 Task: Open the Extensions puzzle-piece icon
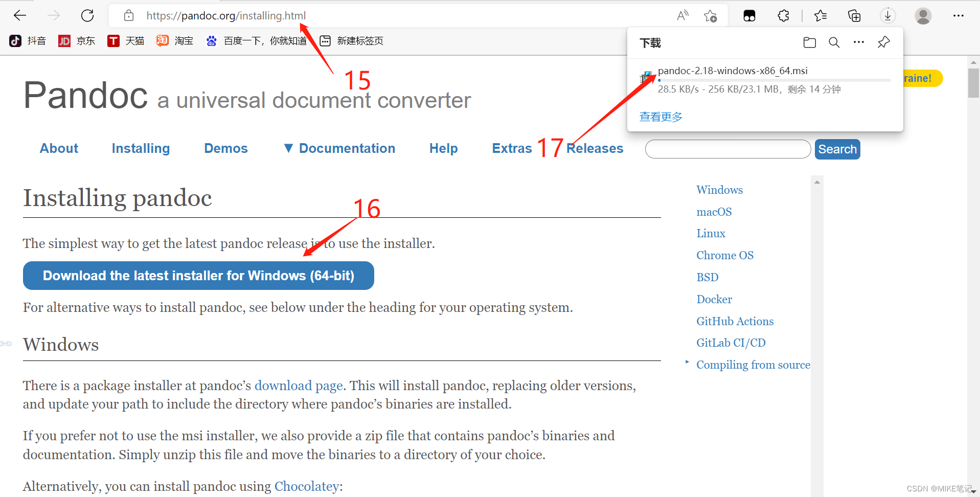click(x=783, y=16)
